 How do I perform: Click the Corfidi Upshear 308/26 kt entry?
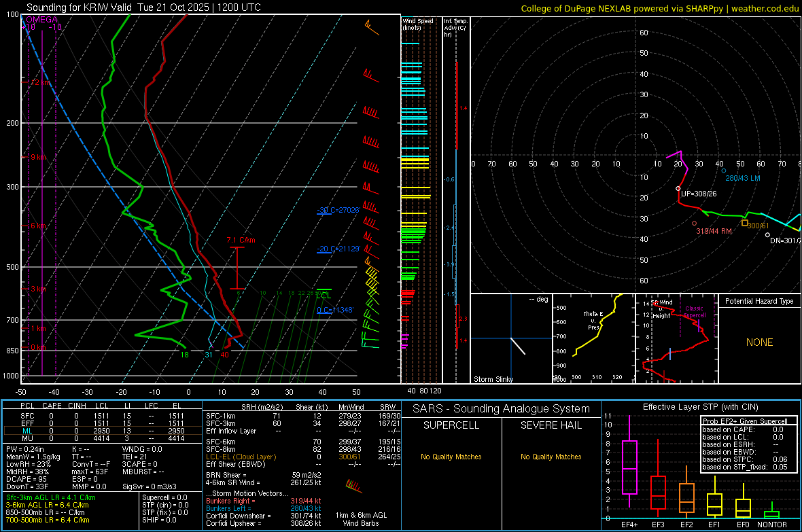(264, 523)
